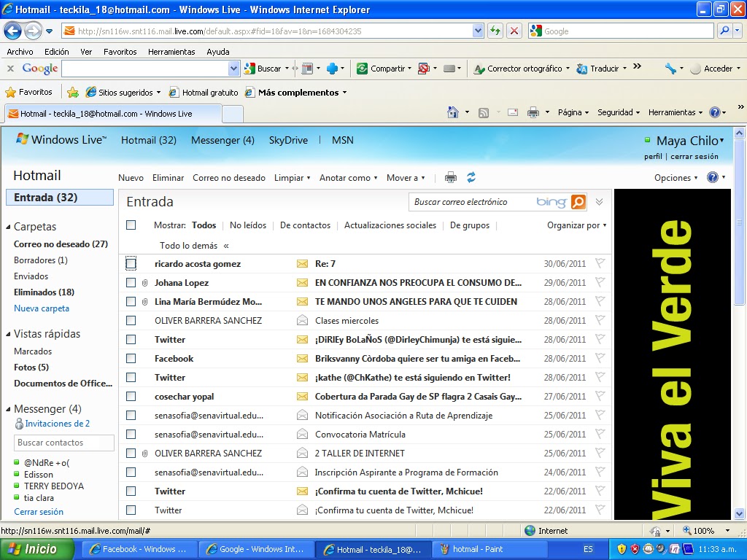This screenshot has width=747, height=560.
Task: Switch to Facebook taskbar window
Action: pyautogui.click(x=139, y=549)
